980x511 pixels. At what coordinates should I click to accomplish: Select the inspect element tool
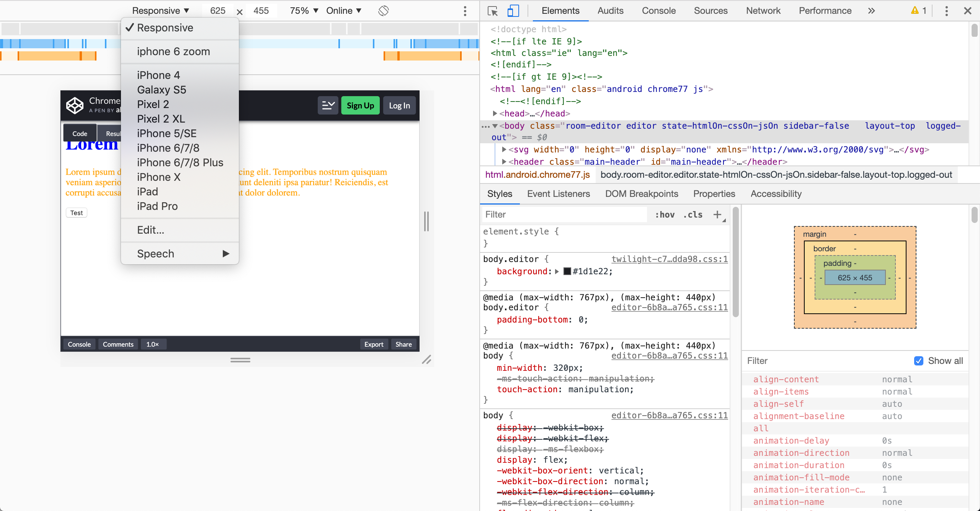click(x=492, y=11)
